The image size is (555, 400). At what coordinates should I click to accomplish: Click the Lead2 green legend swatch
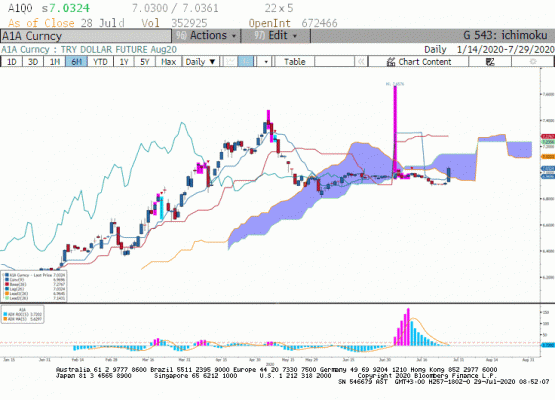pos(7,298)
